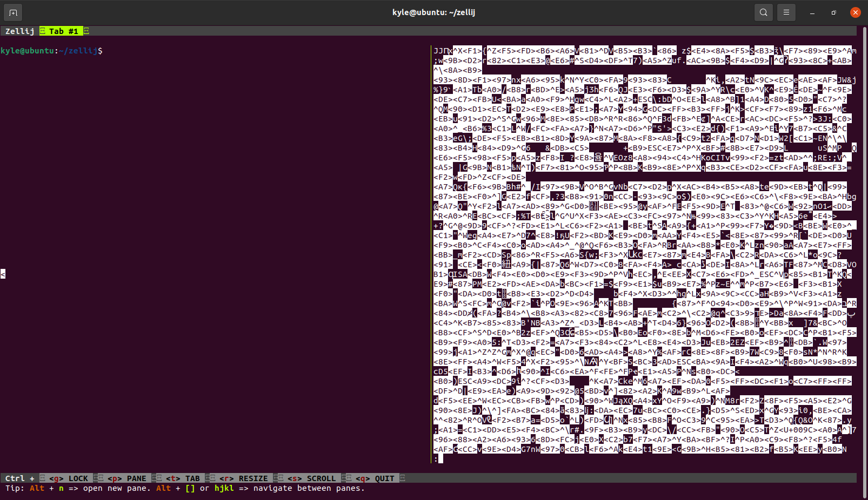Select SCROLL mode in the Zellij status bar
Screen dimensions: 868x500
coord(321,478)
